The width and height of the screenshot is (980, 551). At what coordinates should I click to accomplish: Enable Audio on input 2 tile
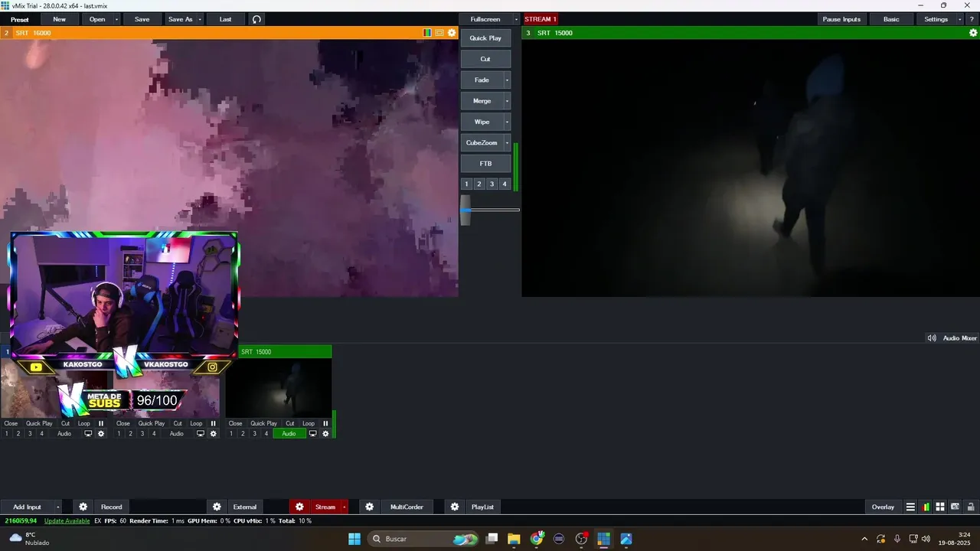(x=177, y=434)
